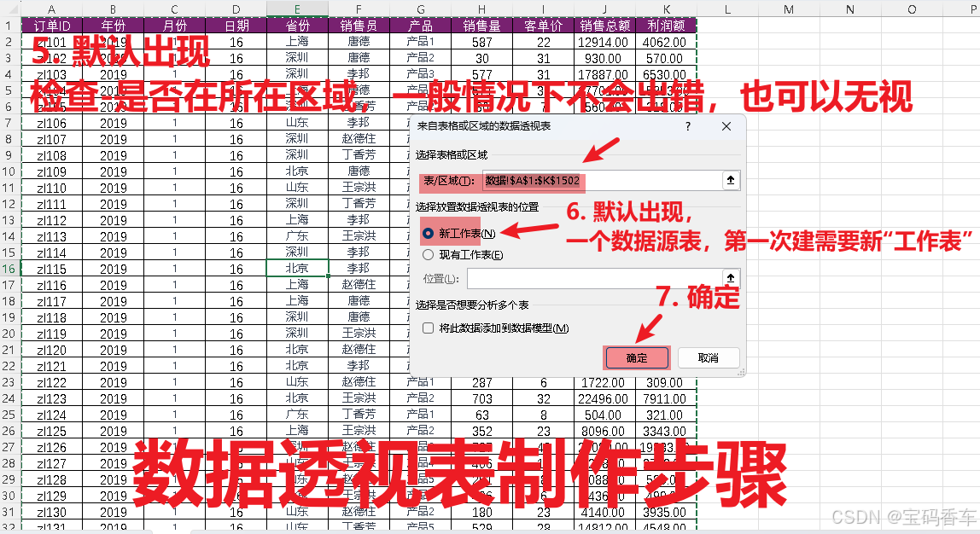Click 王宗洪 salesperson in row 11
This screenshot has height=534, width=980.
[359, 188]
